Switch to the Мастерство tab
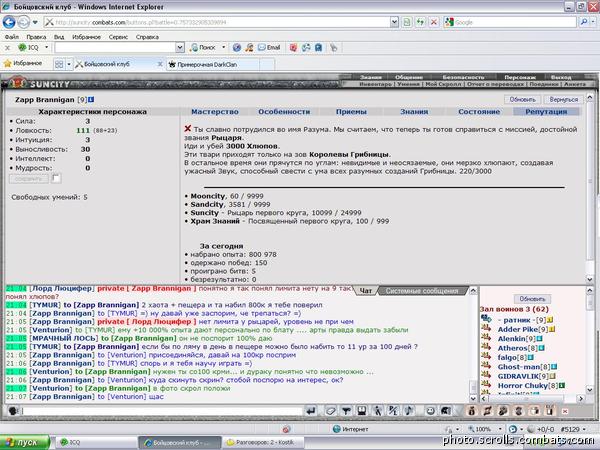Viewport: 600px width, 450px height. tap(215, 112)
